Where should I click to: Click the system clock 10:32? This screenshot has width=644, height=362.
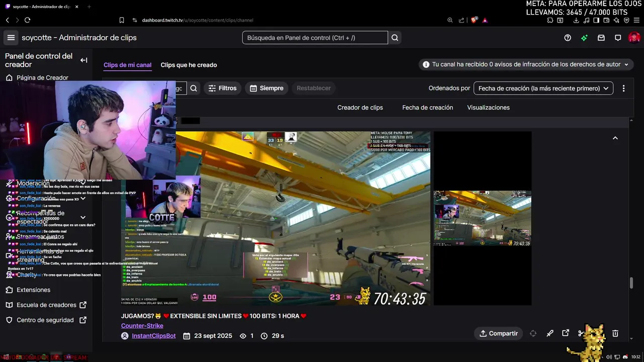pos(635,357)
